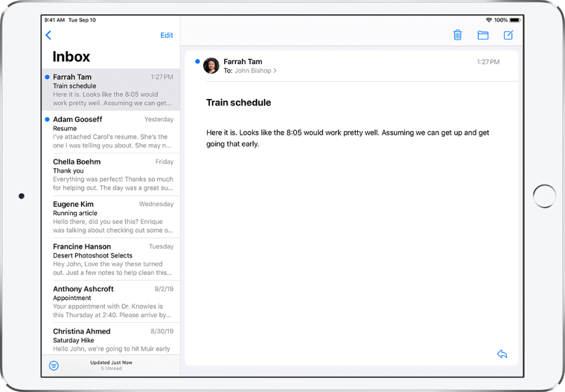Open Francine Hanson Desert Photoshoot Selects email
The height and width of the screenshot is (392, 565).
pyautogui.click(x=111, y=259)
